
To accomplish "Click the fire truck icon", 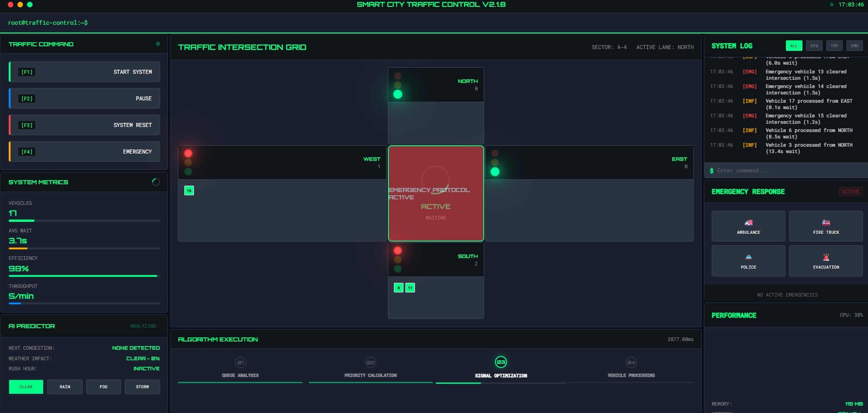I will (x=826, y=223).
